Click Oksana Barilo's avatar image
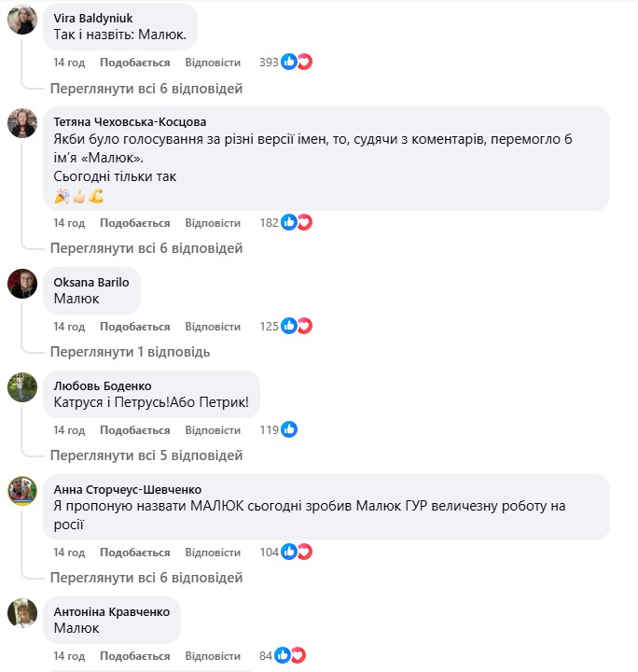This screenshot has width=638, height=672. click(22, 283)
